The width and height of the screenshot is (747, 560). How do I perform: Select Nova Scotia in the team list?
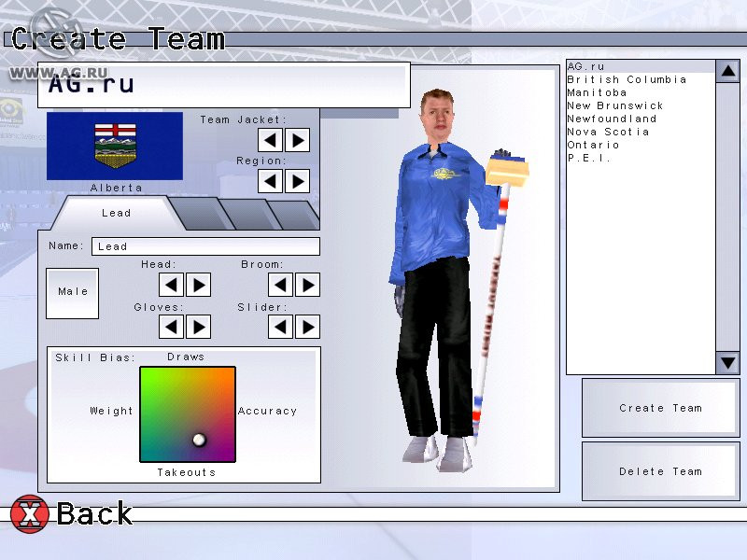[x=641, y=132]
